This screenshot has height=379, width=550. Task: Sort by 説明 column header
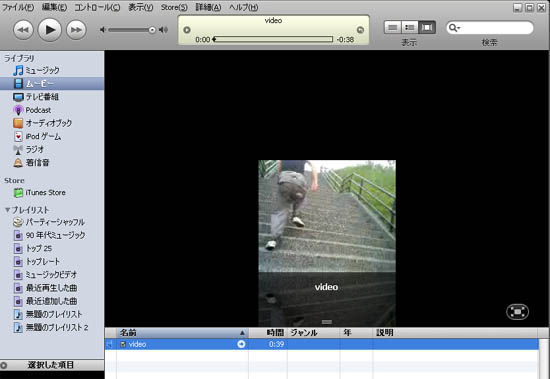[455, 332]
